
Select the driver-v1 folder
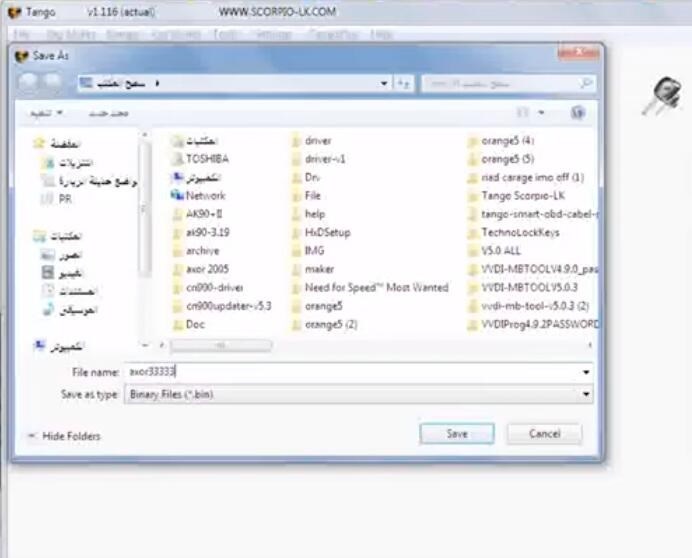pos(319,159)
